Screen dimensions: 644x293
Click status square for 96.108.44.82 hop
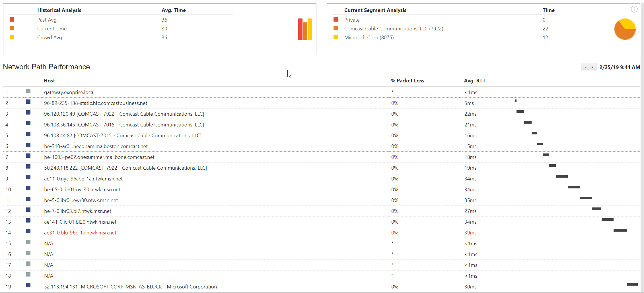(28, 134)
